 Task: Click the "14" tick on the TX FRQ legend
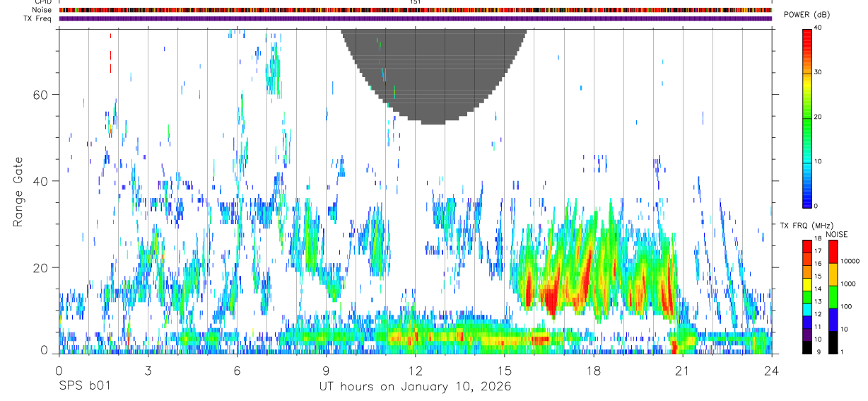tap(819, 289)
